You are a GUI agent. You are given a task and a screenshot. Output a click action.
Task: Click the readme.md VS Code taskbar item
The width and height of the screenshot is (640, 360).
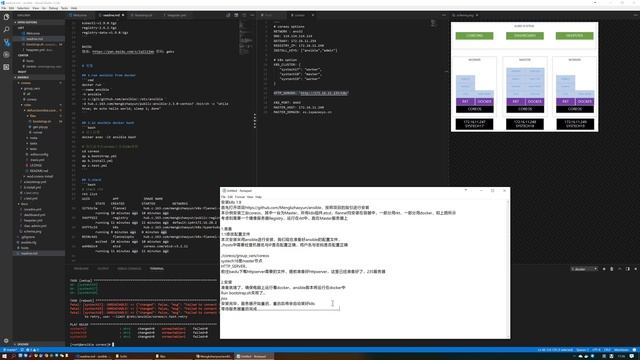[x=93, y=356]
